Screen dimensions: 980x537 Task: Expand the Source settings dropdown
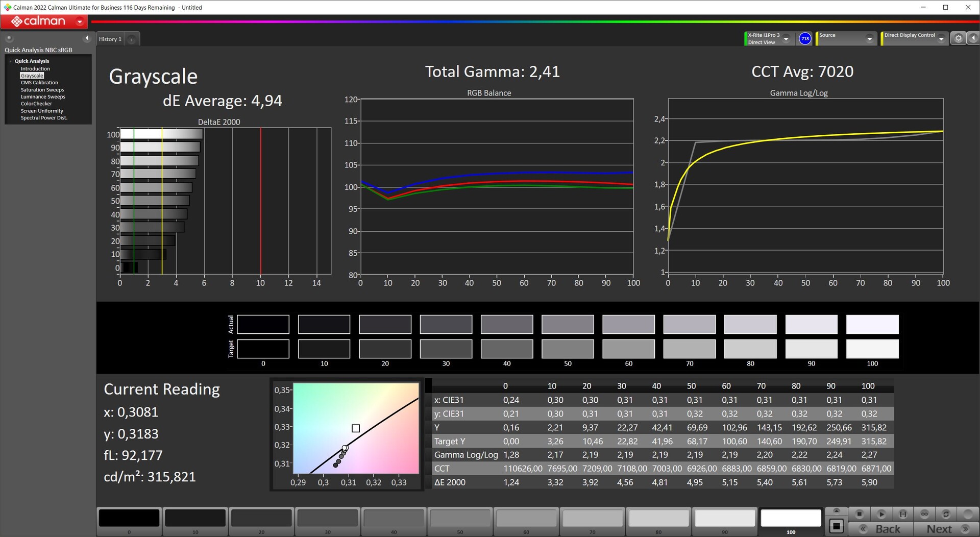(870, 39)
